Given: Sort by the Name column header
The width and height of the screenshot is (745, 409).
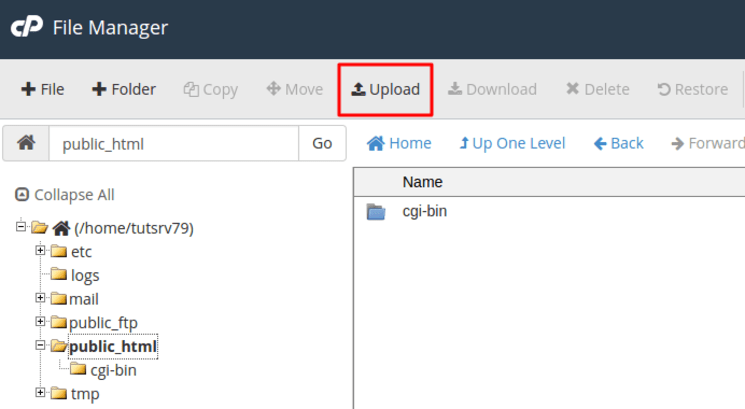Looking at the screenshot, I should click(x=422, y=182).
